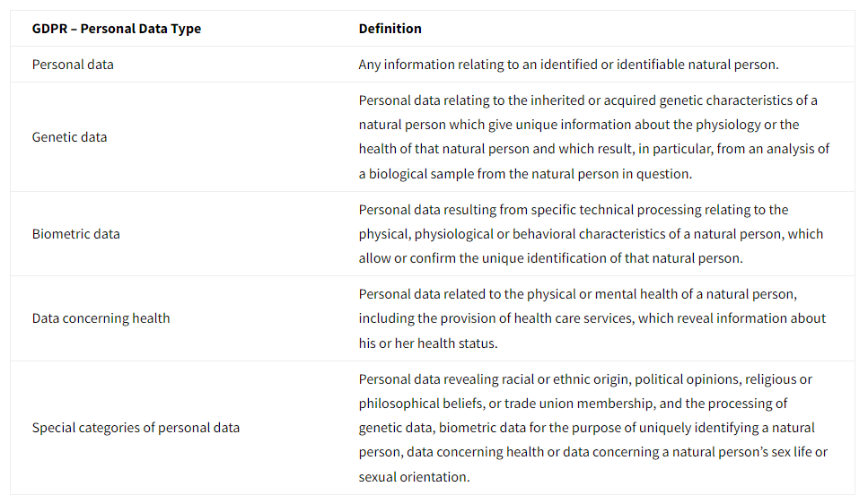Select the "Data concerning health" row label

pos(101,318)
